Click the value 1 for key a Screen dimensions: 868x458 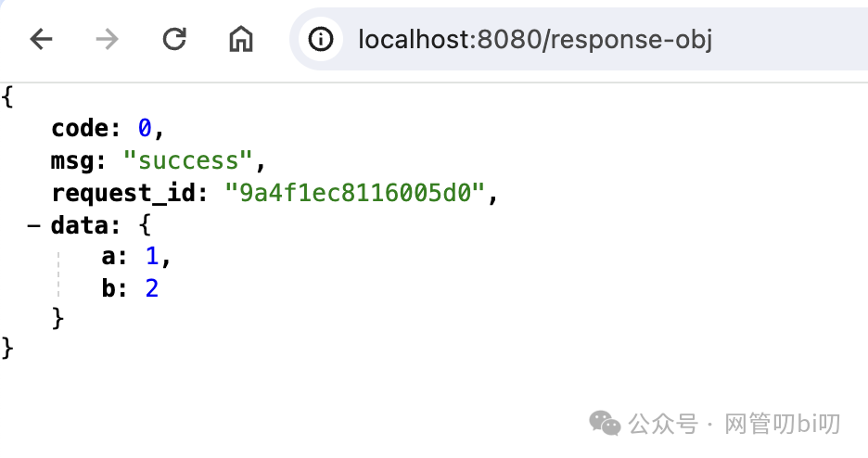(x=151, y=257)
